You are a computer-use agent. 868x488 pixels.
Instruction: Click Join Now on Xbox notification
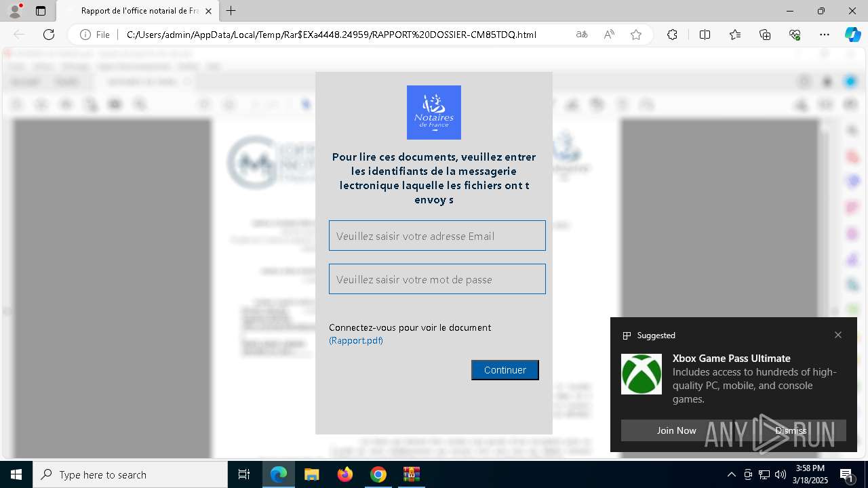(676, 430)
